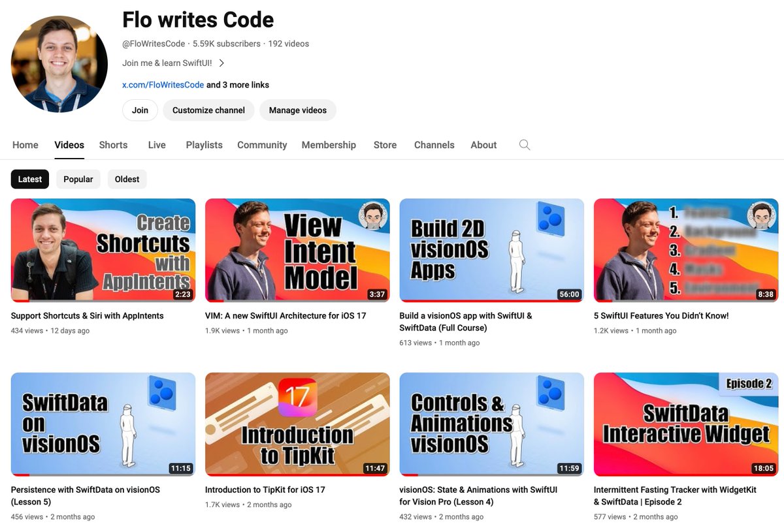
Task: Click the iOS 17 icon on TipKit thumbnail
Action: click(297, 398)
